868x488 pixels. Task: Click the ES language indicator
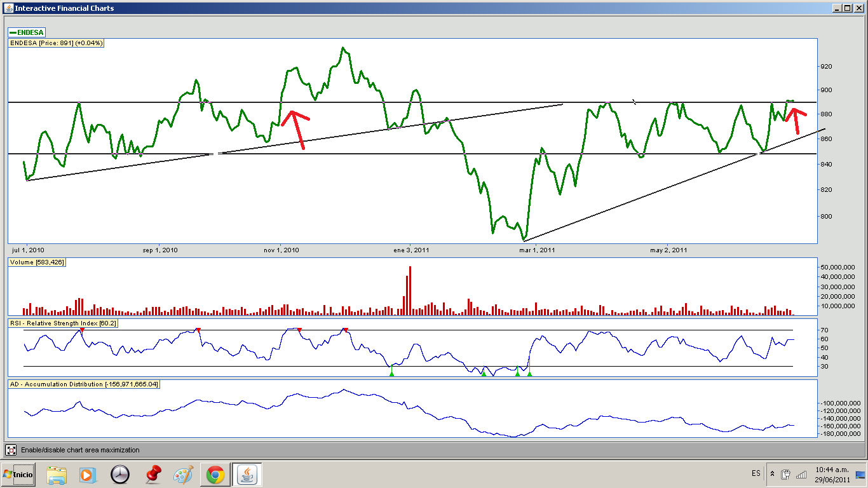(756, 473)
